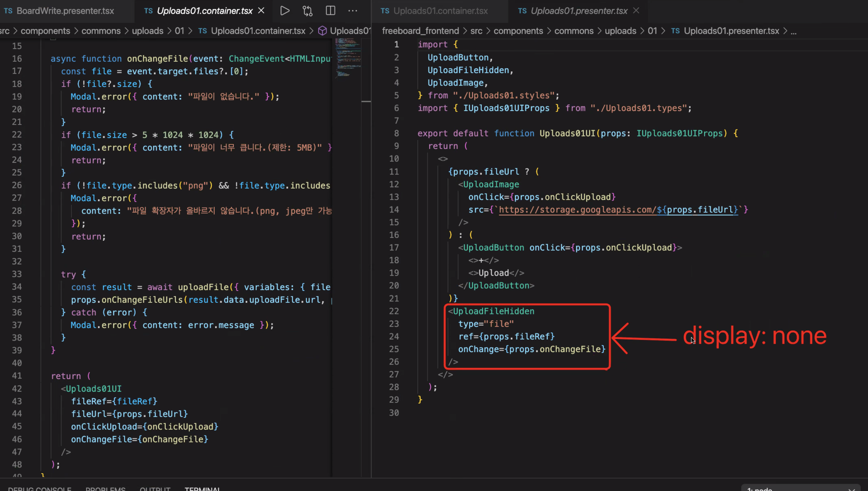The height and width of the screenshot is (491, 868).
Task: Open the PROBLEMS panel tab
Action: (x=105, y=488)
